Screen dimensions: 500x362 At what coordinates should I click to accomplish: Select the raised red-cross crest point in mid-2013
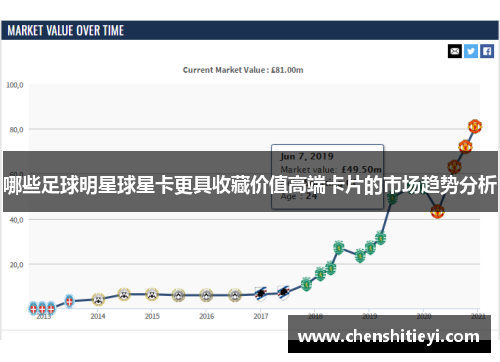(69, 301)
